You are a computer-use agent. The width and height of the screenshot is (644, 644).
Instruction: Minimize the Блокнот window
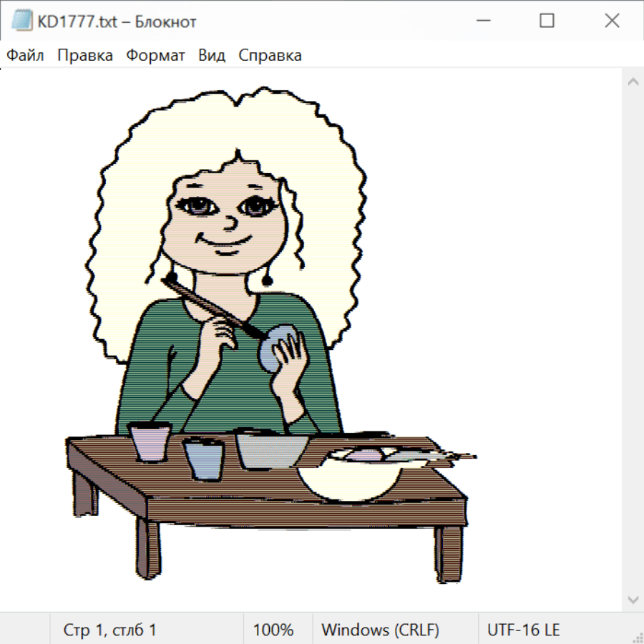[x=482, y=21]
